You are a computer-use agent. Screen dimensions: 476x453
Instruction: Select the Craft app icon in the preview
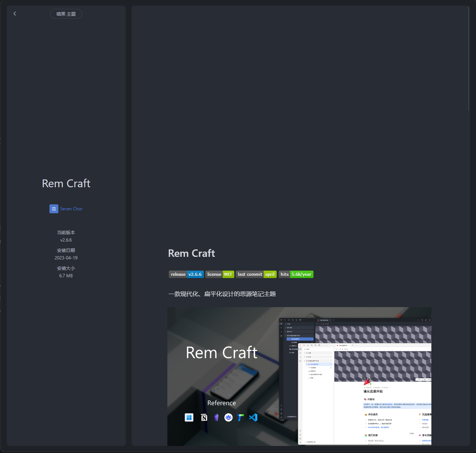(x=228, y=417)
